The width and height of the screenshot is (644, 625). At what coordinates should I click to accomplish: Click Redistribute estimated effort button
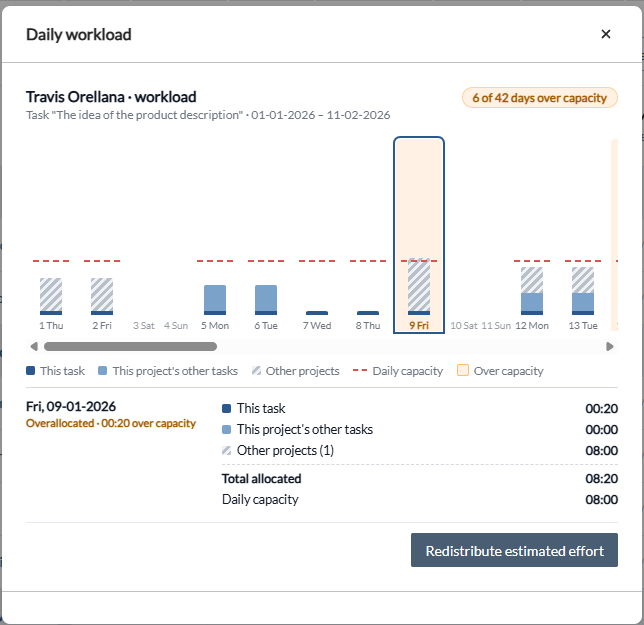point(514,550)
